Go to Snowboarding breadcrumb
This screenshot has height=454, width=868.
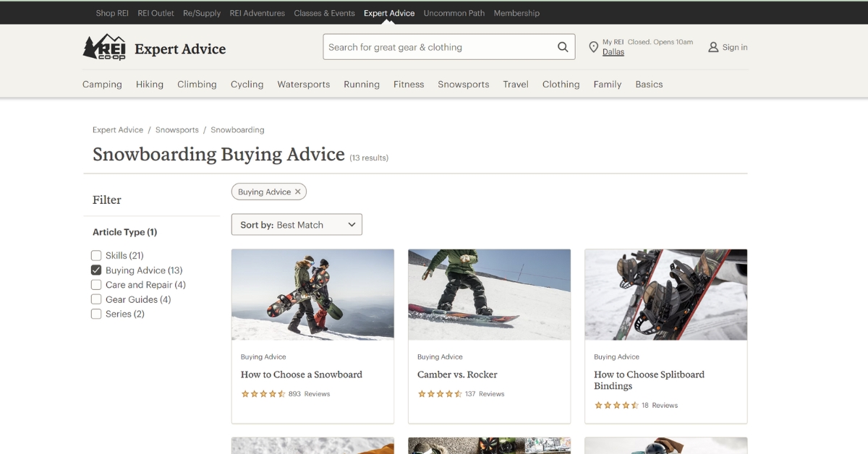pos(237,130)
